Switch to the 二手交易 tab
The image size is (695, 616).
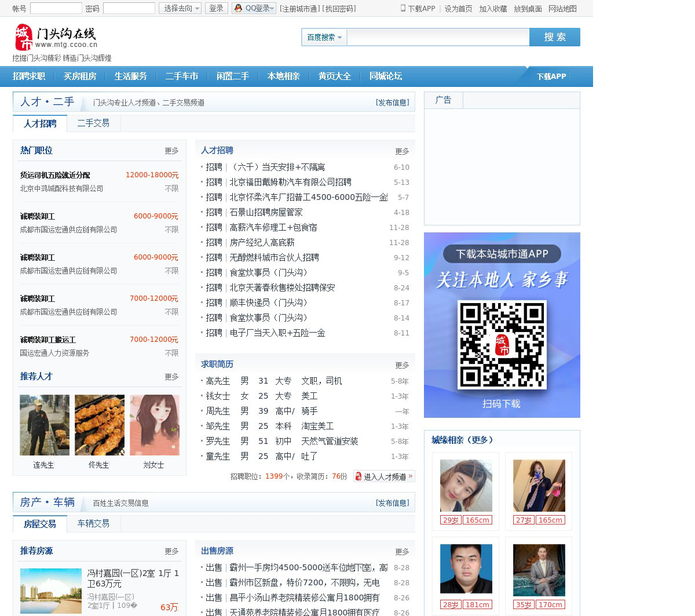click(93, 123)
